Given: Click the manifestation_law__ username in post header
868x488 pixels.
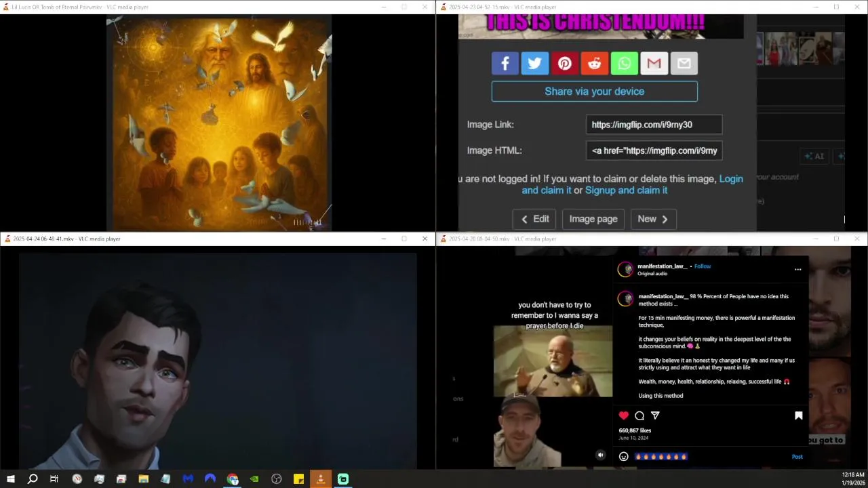Looking at the screenshot, I should 662,266.
